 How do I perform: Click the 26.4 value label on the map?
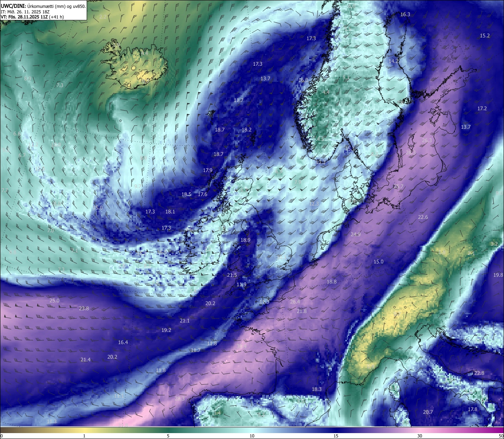(x=295, y=302)
